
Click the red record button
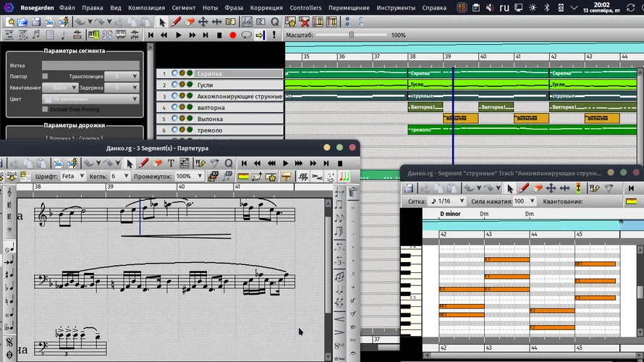click(233, 35)
